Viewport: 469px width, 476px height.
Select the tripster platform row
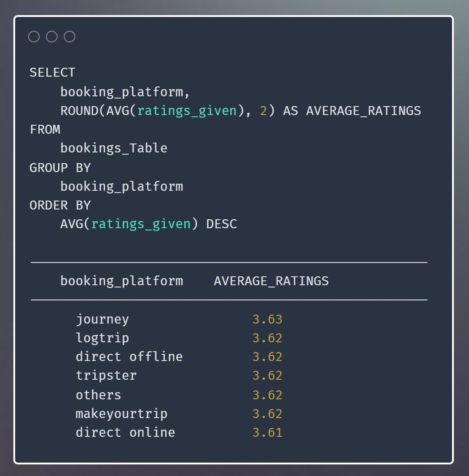point(106,376)
